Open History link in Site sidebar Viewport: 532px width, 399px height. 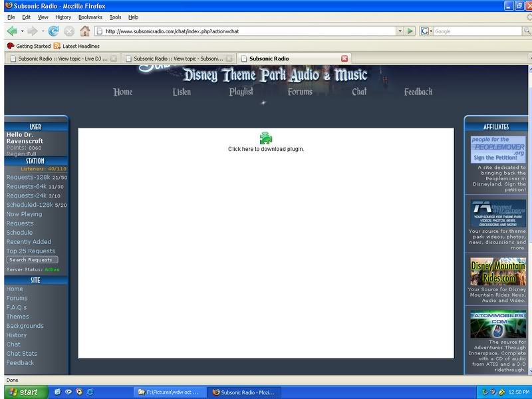[x=16, y=335]
